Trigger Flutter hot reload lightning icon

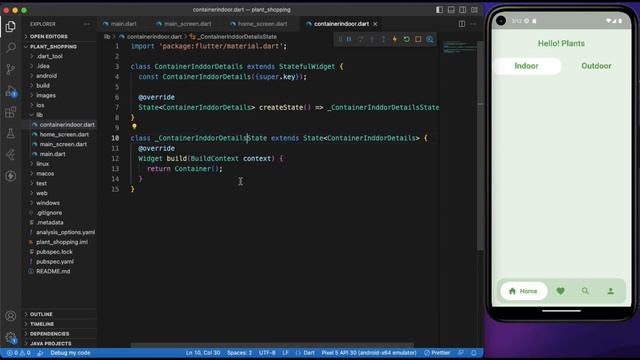[x=395, y=39]
